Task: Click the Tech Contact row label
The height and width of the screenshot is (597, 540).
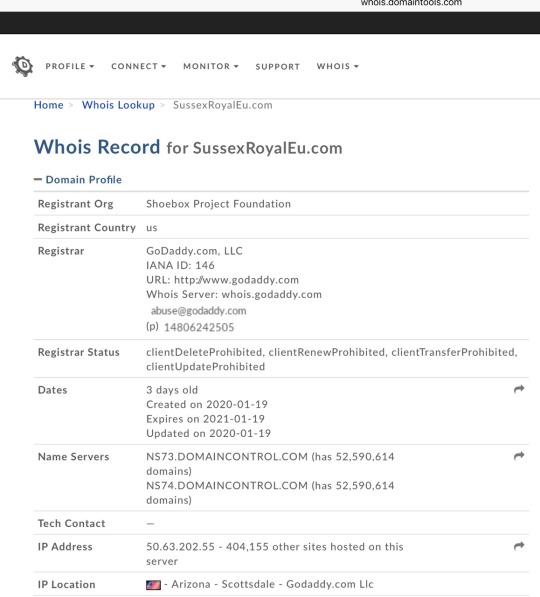Action: point(72,524)
